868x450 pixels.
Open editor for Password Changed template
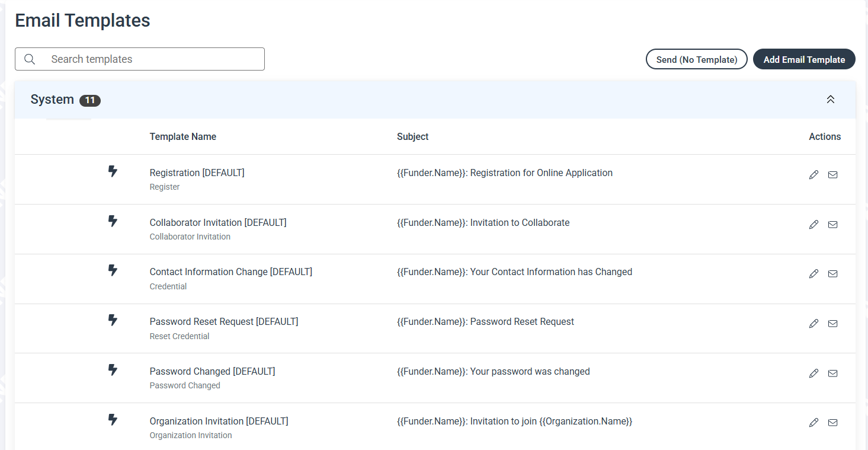coord(813,373)
